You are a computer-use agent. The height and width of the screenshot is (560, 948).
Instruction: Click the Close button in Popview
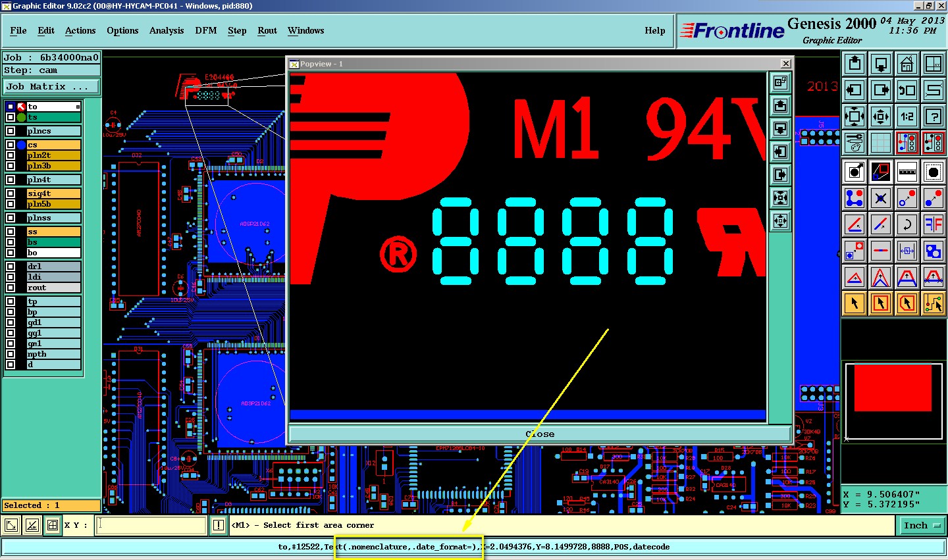tap(540, 434)
